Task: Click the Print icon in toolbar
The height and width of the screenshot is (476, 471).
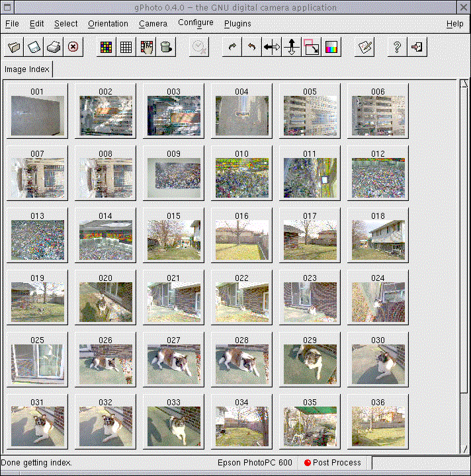Action: pos(54,47)
